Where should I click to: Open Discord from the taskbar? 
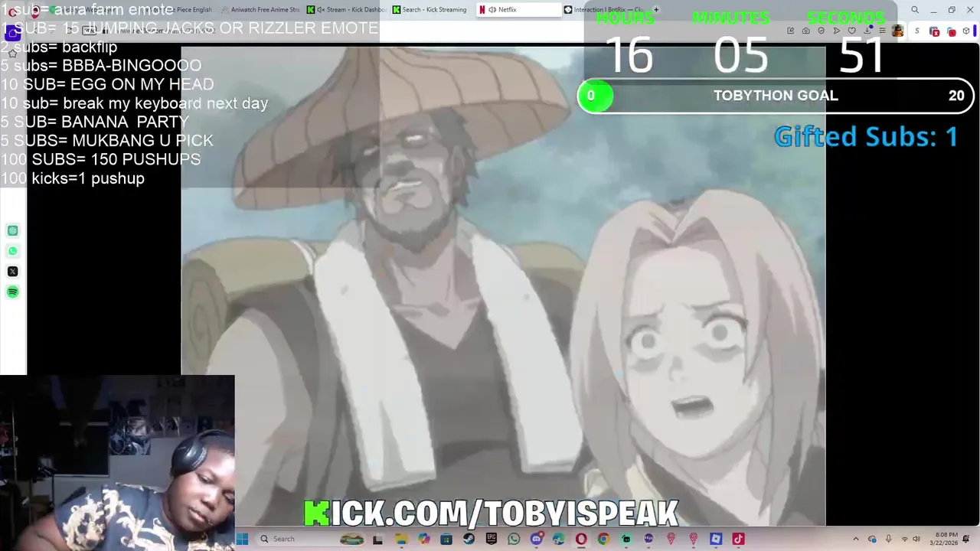pos(536,540)
